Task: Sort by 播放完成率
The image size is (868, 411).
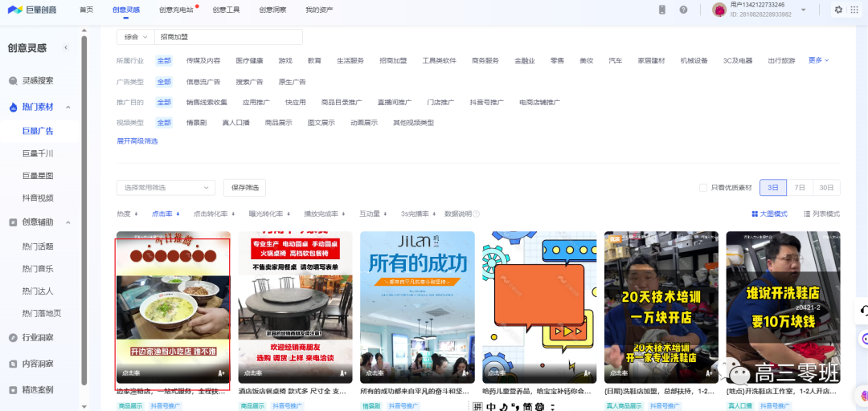Action: coord(325,214)
